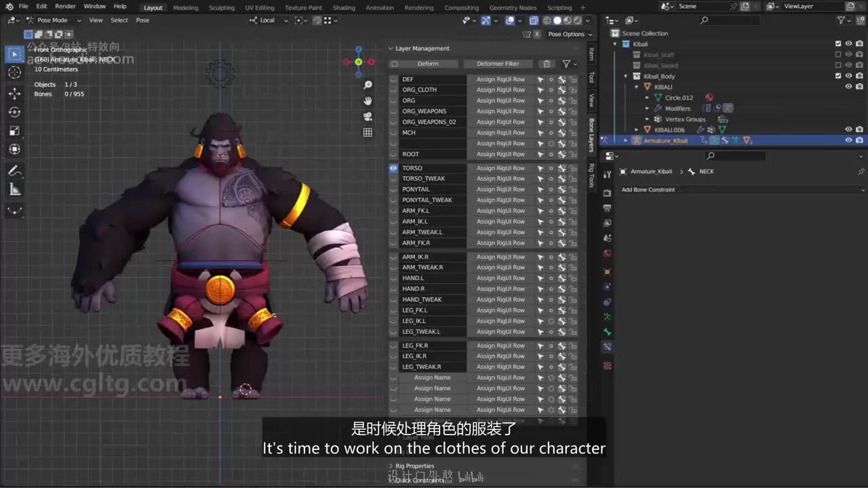This screenshot has height=488, width=868.
Task: Collapse the Kibali_Body collection
Action: coord(626,77)
